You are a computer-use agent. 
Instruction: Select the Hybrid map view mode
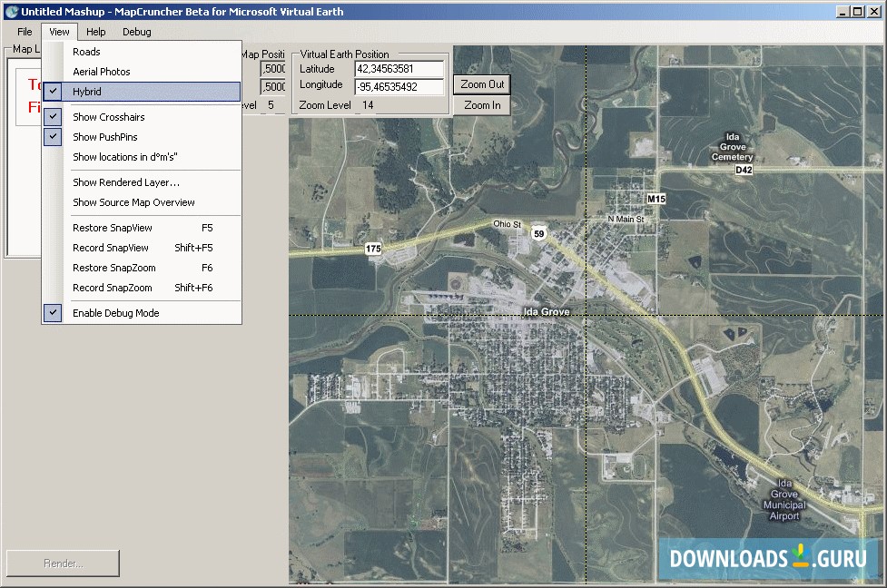tap(90, 91)
